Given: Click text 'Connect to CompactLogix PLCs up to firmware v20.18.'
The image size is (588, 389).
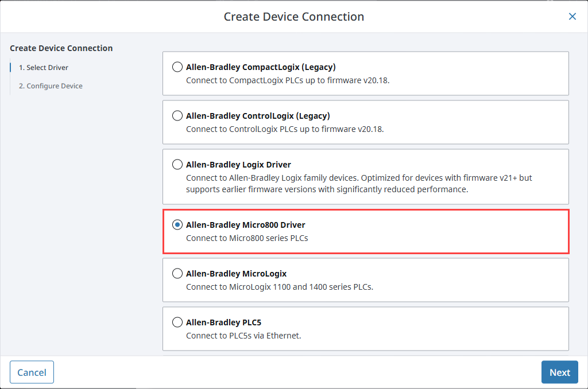Looking at the screenshot, I should [x=288, y=80].
